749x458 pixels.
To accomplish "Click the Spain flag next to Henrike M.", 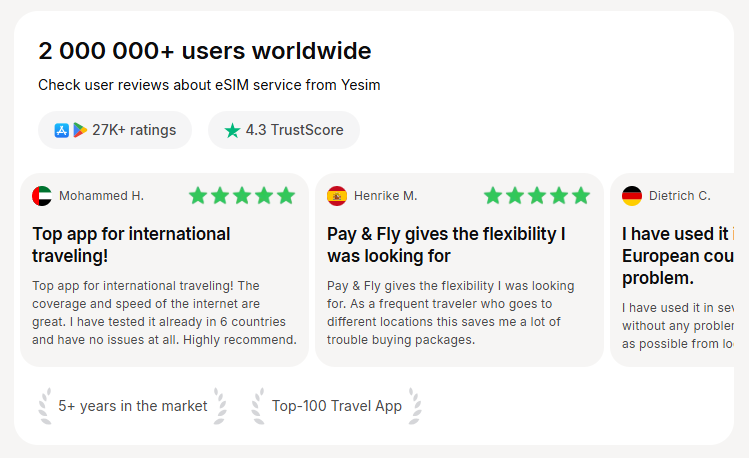I will pos(337,196).
